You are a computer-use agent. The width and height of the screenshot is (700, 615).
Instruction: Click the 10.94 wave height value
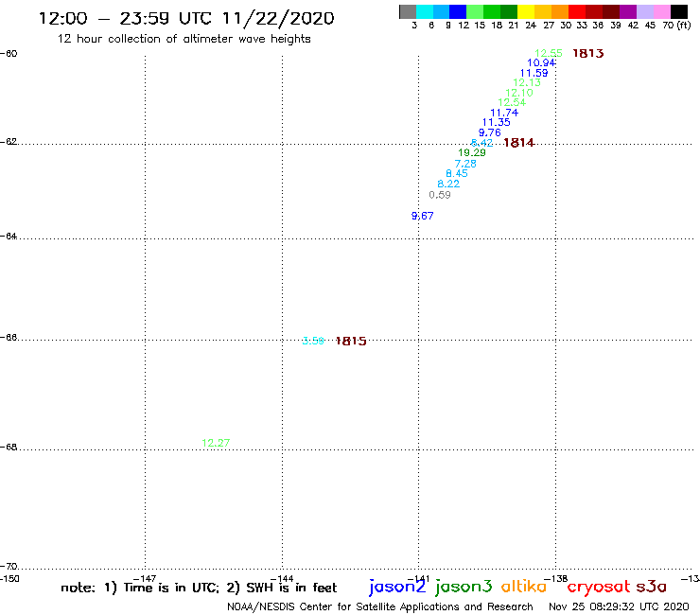click(541, 63)
